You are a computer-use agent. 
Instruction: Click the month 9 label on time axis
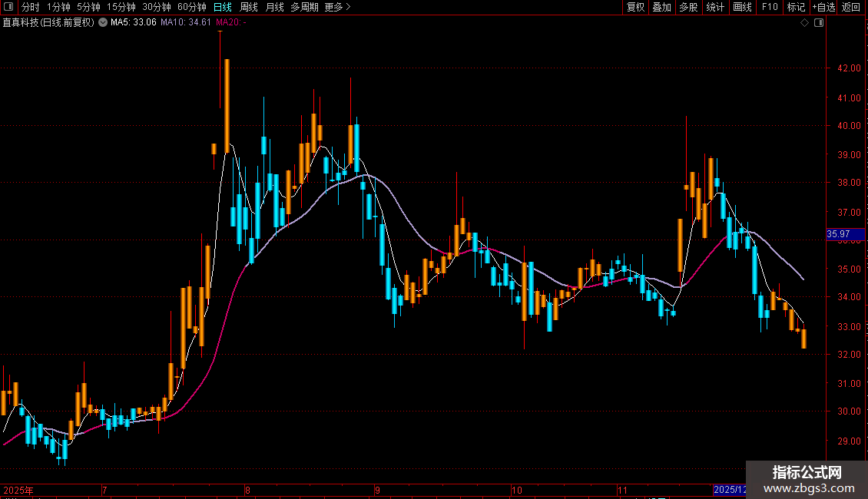pyautogui.click(x=377, y=490)
